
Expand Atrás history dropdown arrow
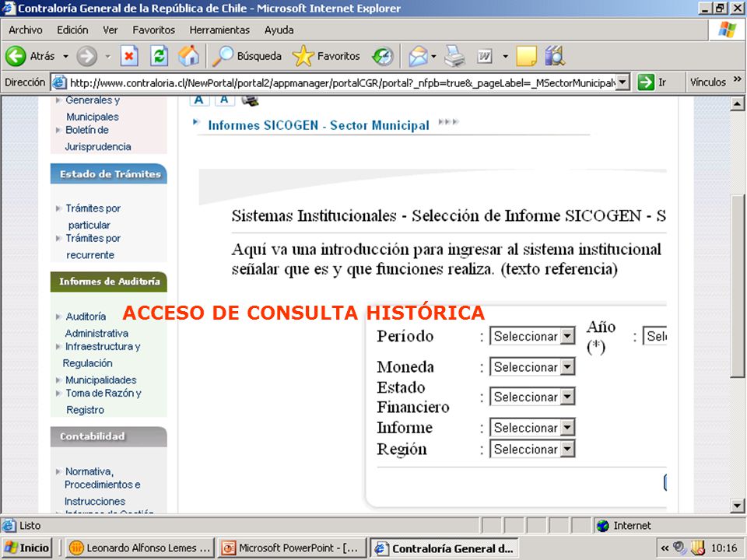(65, 56)
